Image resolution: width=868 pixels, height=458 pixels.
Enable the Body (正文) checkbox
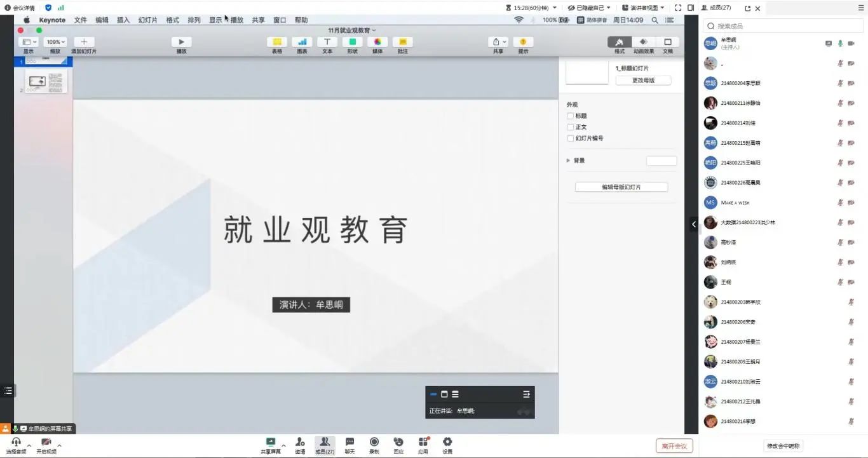(x=571, y=127)
